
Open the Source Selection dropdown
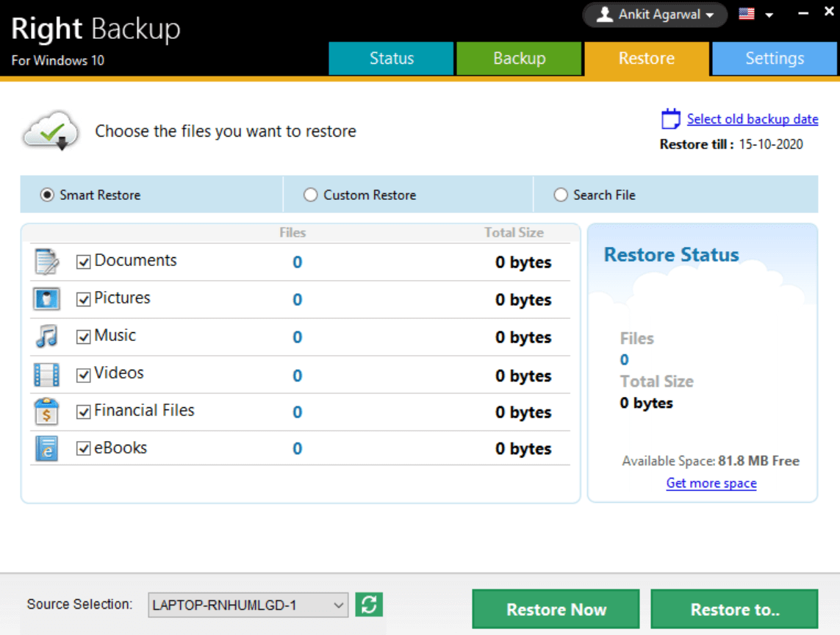point(248,606)
